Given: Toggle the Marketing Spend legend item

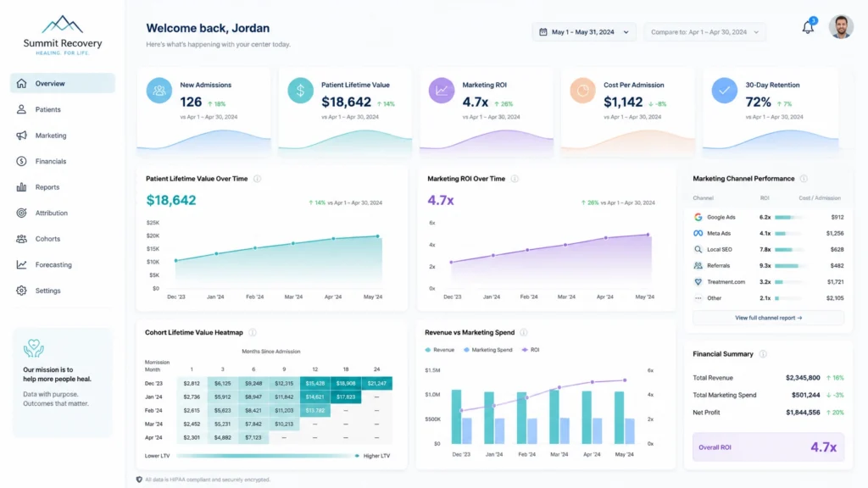Looking at the screenshot, I should tap(487, 350).
